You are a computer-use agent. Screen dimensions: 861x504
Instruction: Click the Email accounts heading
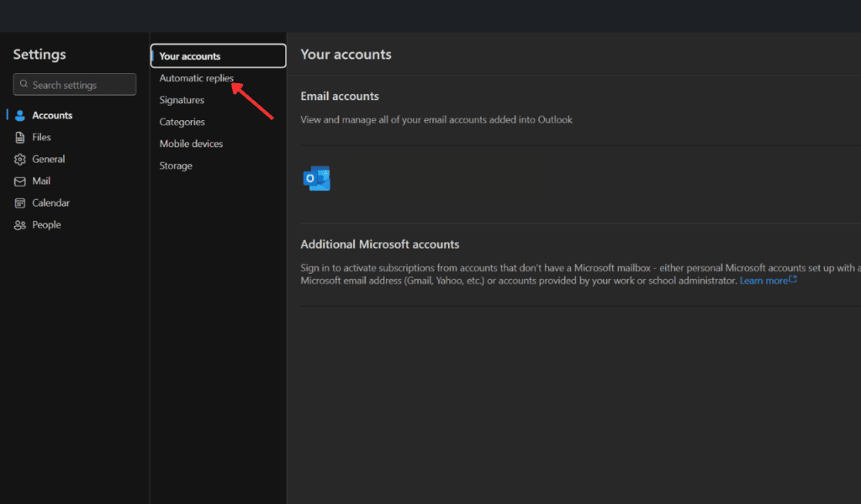340,96
